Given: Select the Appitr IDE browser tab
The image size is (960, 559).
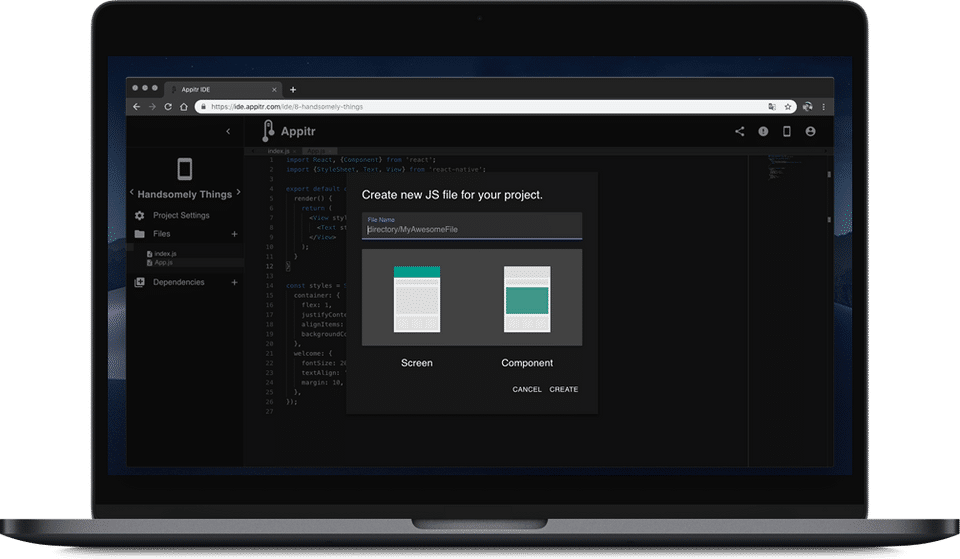Looking at the screenshot, I should pyautogui.click(x=223, y=89).
